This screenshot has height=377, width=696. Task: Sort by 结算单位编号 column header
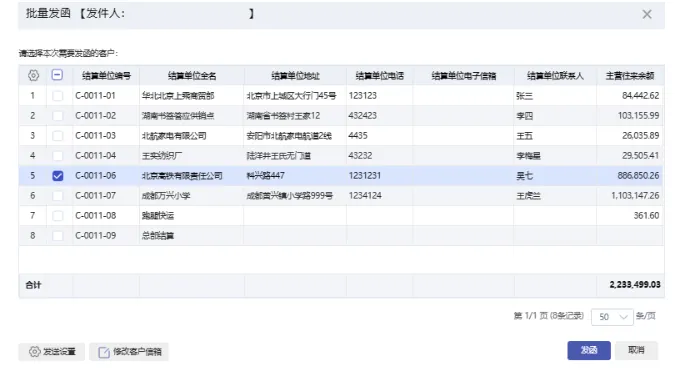coord(106,76)
